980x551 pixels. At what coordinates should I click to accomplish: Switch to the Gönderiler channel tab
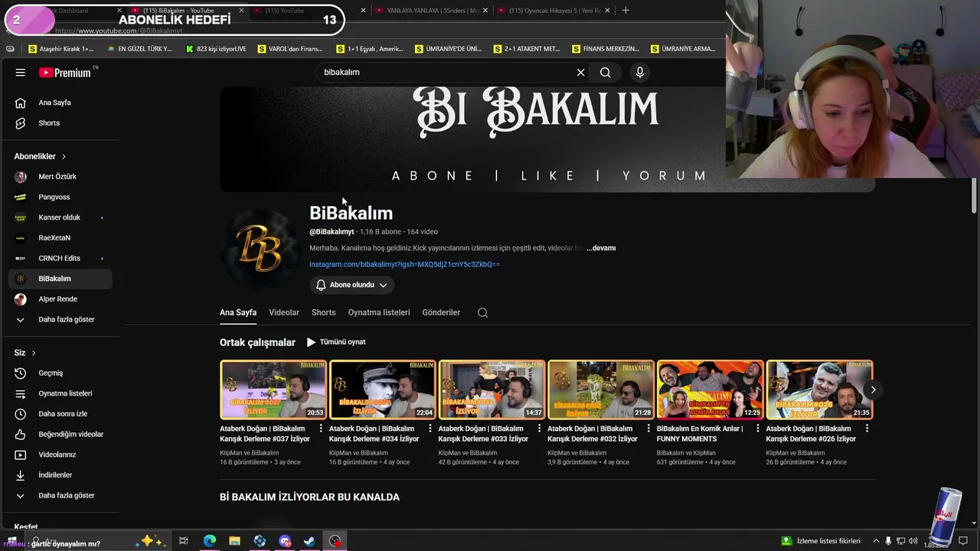pyautogui.click(x=441, y=313)
